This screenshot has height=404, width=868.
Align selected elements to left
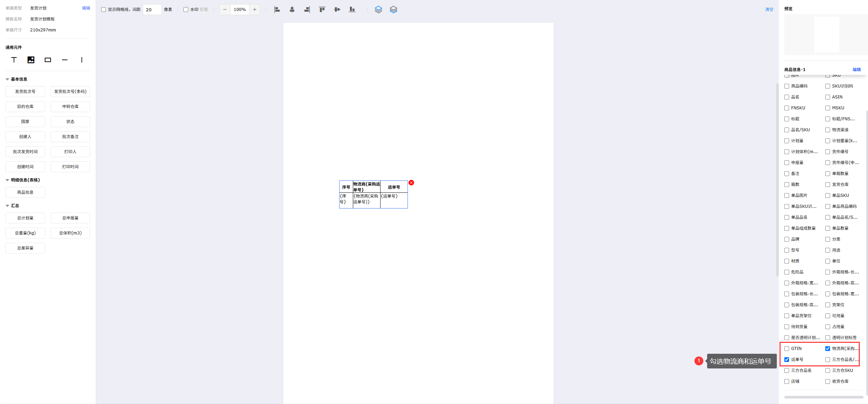coord(277,10)
